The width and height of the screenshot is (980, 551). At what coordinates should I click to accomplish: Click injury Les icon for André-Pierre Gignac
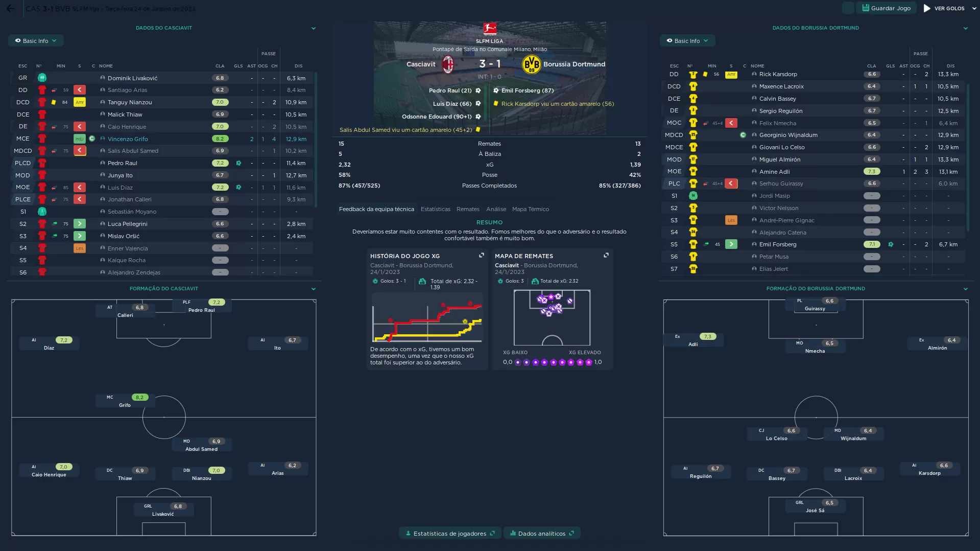(731, 220)
